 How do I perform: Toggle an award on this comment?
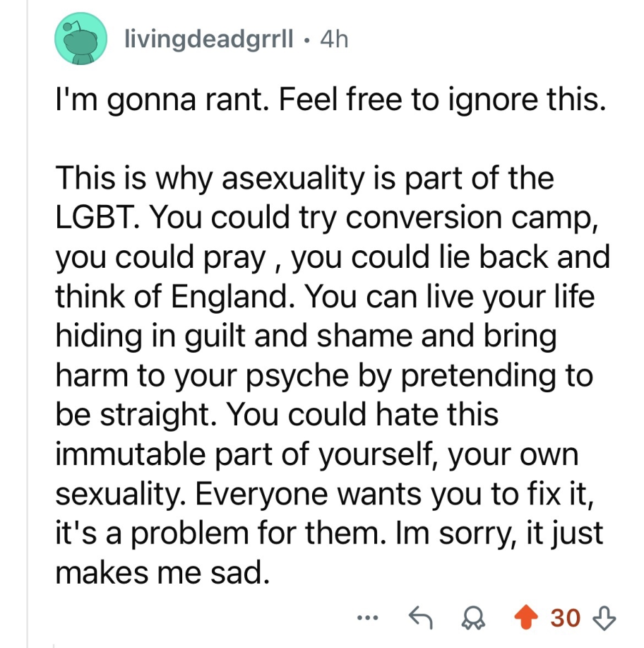[475, 617]
